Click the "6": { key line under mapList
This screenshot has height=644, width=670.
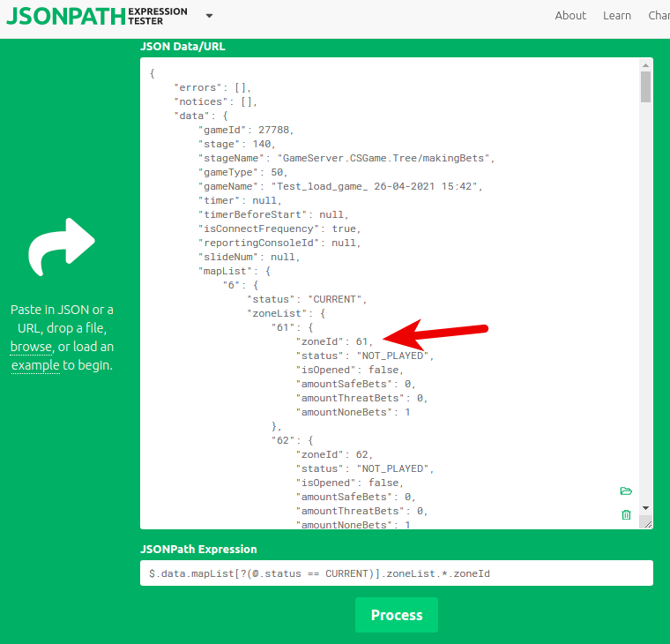(241, 285)
